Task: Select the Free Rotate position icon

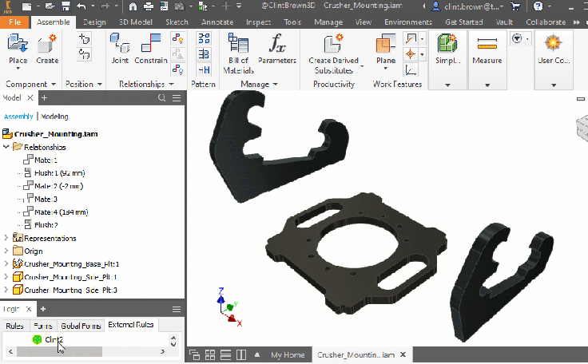Action: (x=85, y=55)
